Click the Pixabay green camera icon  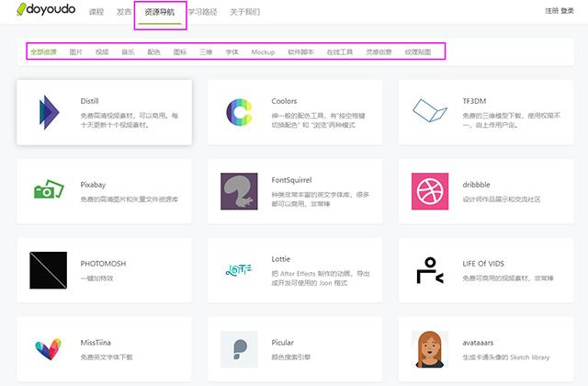coord(49,189)
